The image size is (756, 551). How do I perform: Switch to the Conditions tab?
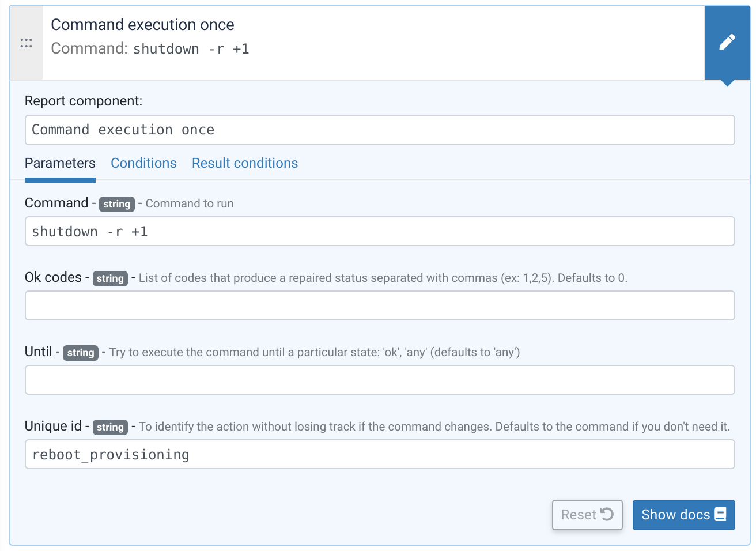click(x=143, y=163)
